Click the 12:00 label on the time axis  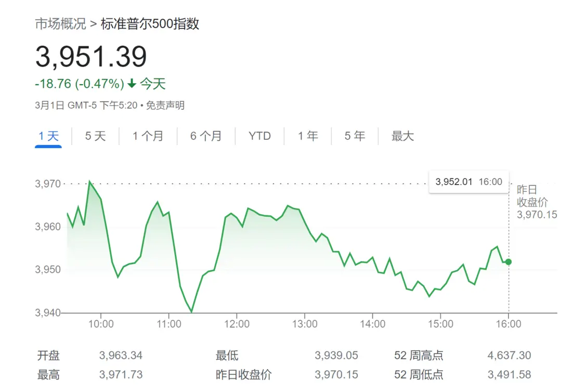coord(237,324)
